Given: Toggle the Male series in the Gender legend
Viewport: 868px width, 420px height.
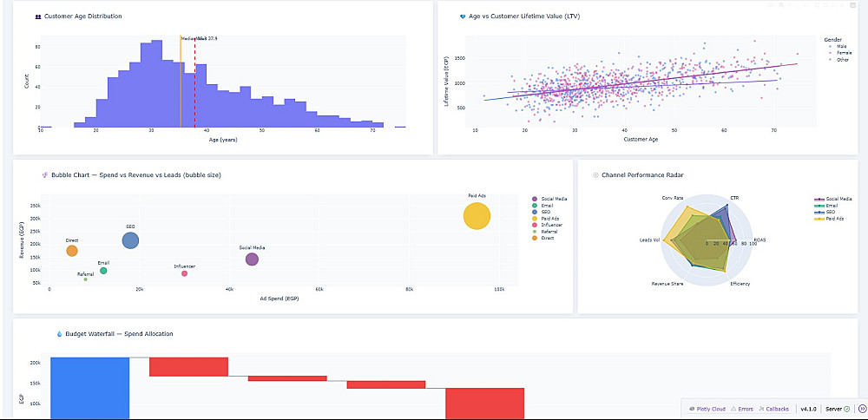Looking at the screenshot, I should (840, 47).
